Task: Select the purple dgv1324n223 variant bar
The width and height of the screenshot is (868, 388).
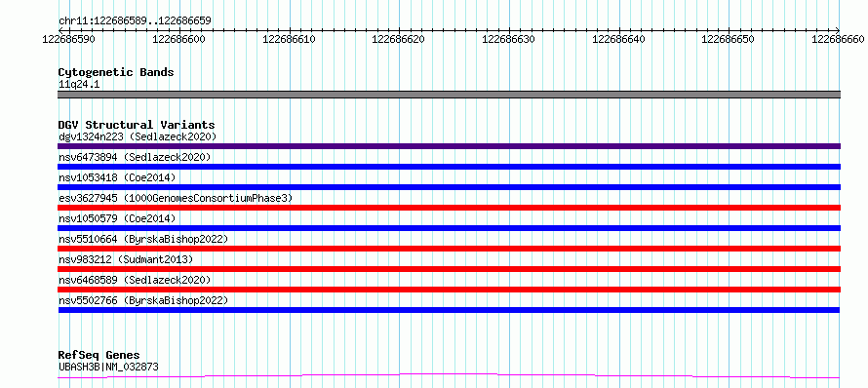Action: coord(449,146)
